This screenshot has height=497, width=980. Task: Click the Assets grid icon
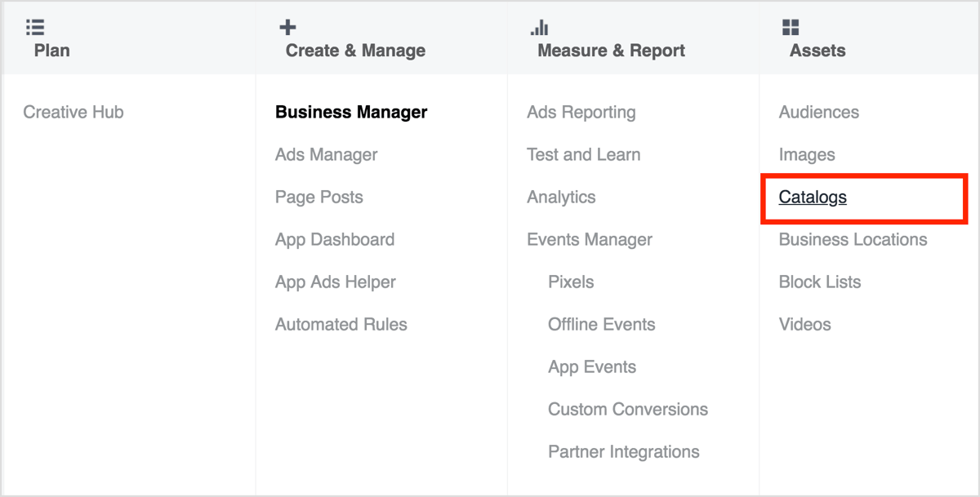click(791, 28)
